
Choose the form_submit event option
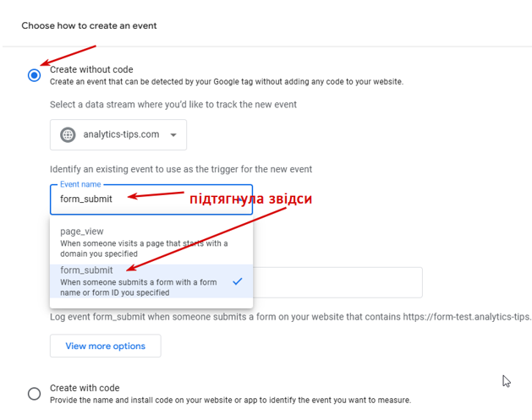pos(87,270)
